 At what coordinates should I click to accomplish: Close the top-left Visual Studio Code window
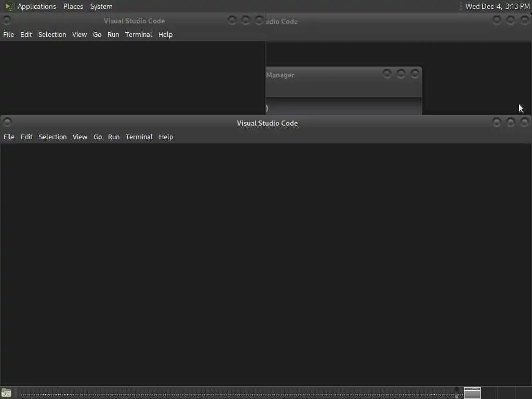click(x=259, y=20)
